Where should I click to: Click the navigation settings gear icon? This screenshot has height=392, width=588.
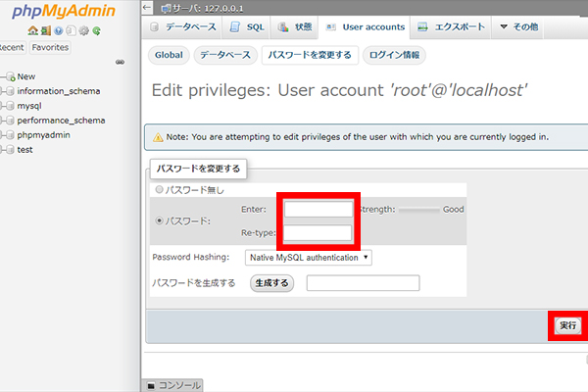tap(83, 30)
